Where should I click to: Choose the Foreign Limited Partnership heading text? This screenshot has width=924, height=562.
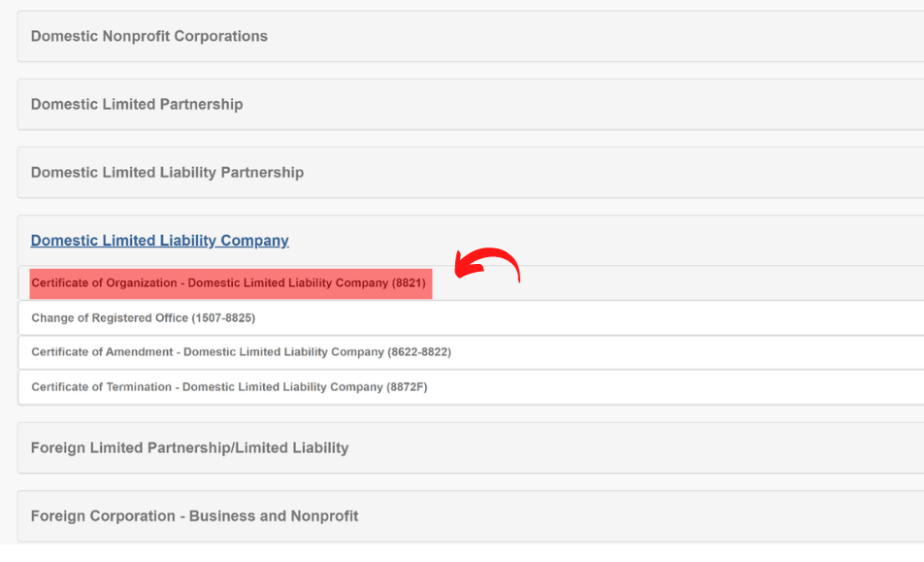pyautogui.click(x=190, y=447)
